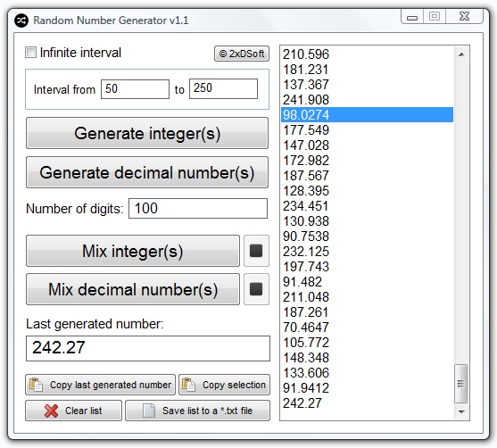497x448 pixels.
Task: Enable the Infinite interval checkbox
Action: tap(30, 53)
